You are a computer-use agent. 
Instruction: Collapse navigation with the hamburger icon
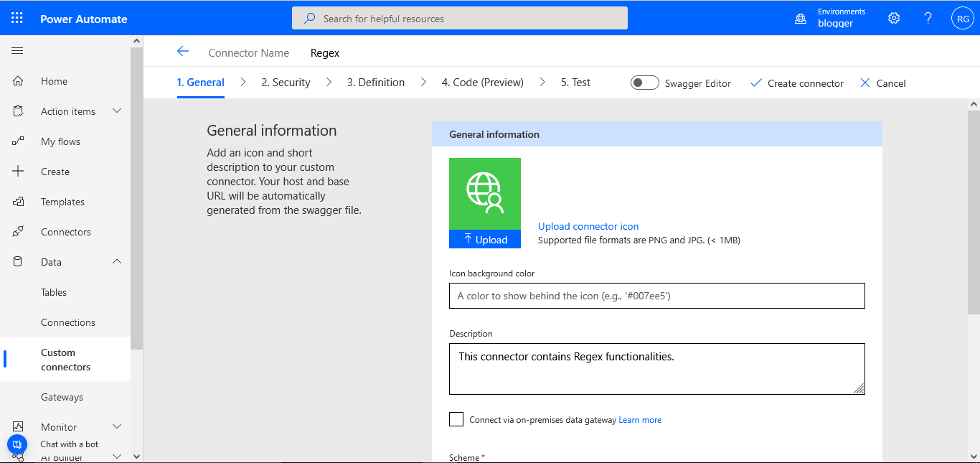(x=17, y=51)
